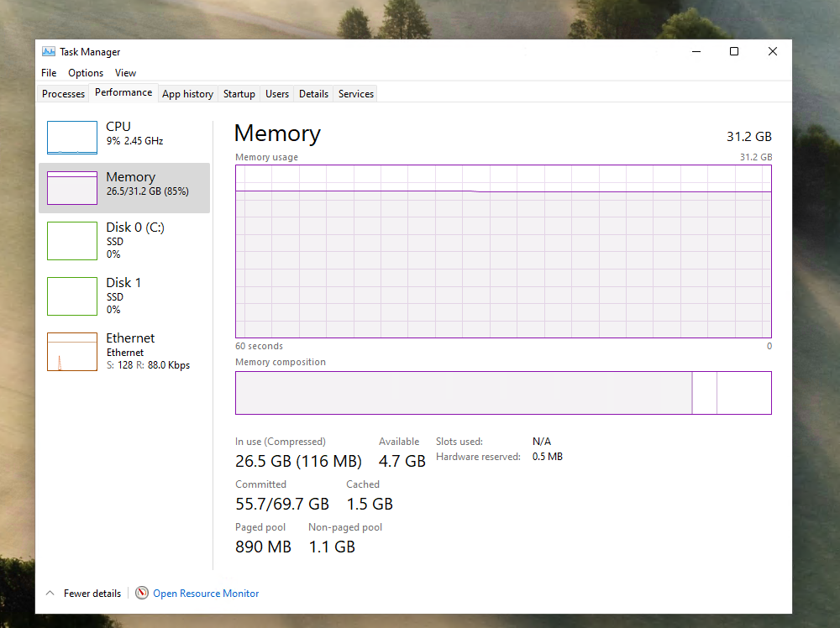This screenshot has width=840, height=628.
Task: Click the Resource Monitor icon
Action: (142, 594)
